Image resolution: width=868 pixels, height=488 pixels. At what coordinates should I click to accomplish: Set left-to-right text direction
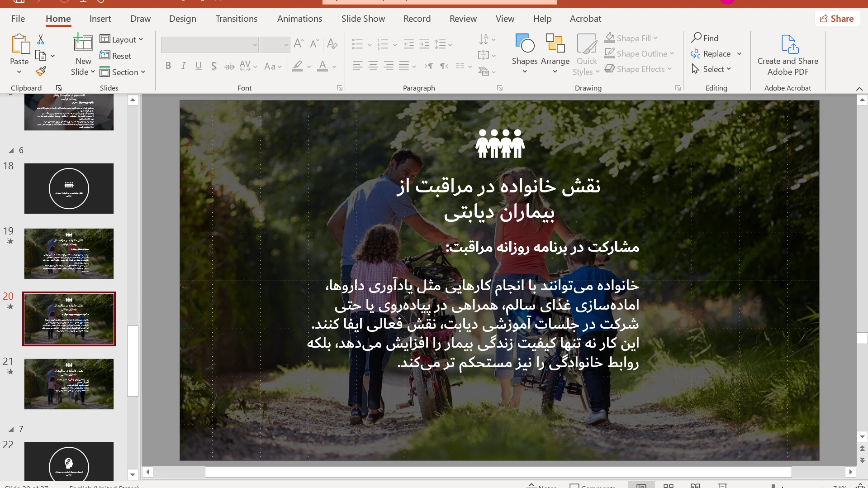click(429, 66)
